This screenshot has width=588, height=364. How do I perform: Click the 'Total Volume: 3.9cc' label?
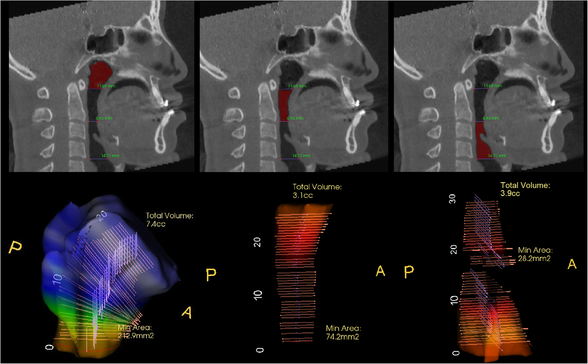525,189
